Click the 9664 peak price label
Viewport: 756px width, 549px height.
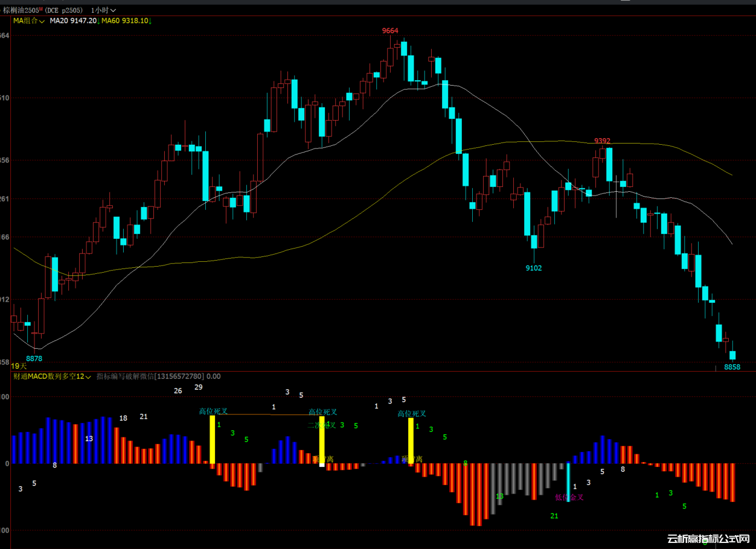[x=390, y=31]
